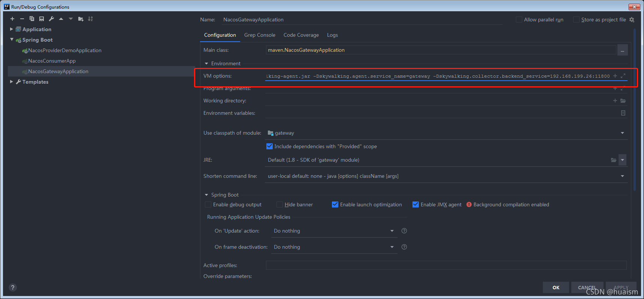644x299 pixels.
Task: Browse JRE folder icon
Action: pos(614,160)
